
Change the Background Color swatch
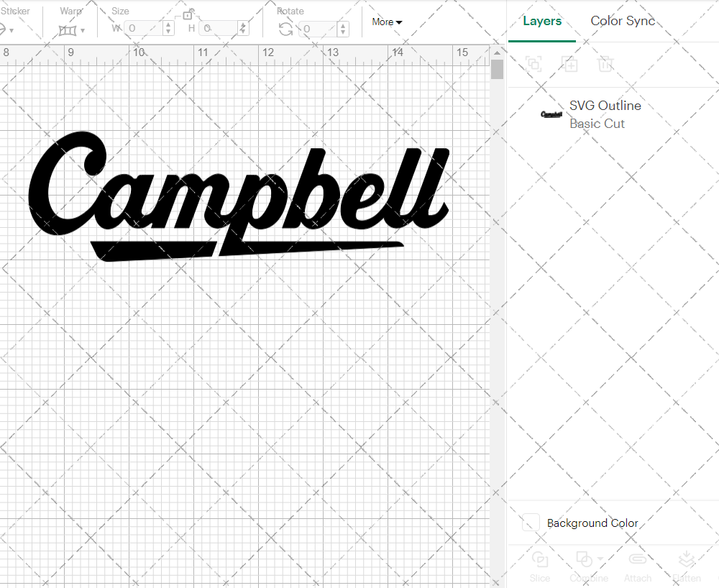530,523
